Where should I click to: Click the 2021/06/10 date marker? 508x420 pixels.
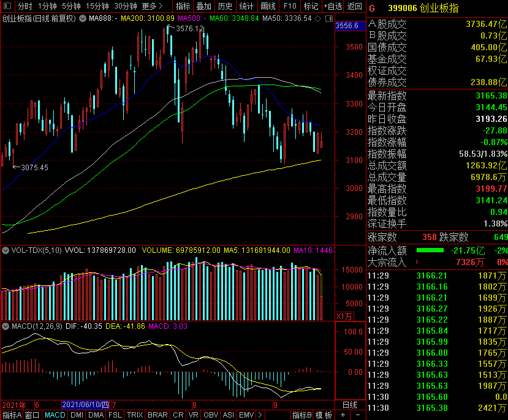pyautogui.click(x=86, y=405)
